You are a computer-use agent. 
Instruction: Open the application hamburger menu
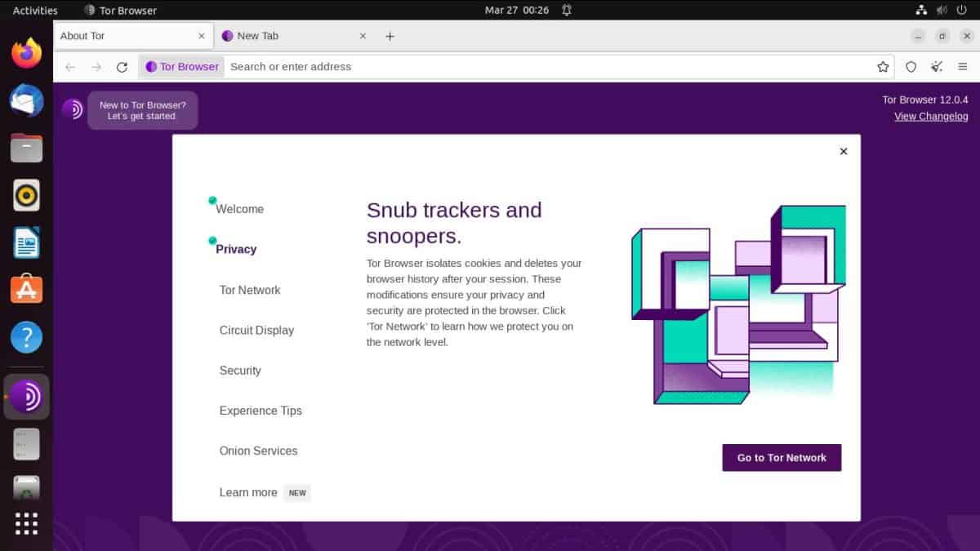[963, 67]
